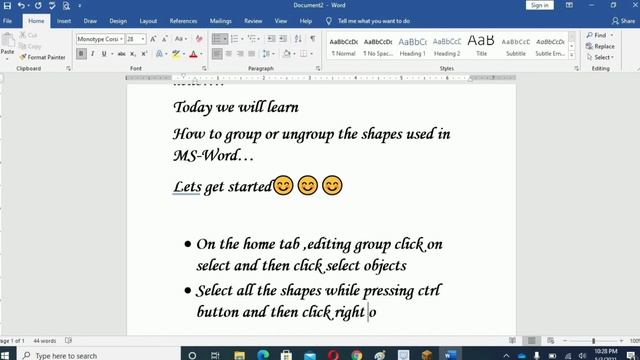Screen dimensions: 640x360
Task: Open Text Effects options
Action: click(160, 54)
